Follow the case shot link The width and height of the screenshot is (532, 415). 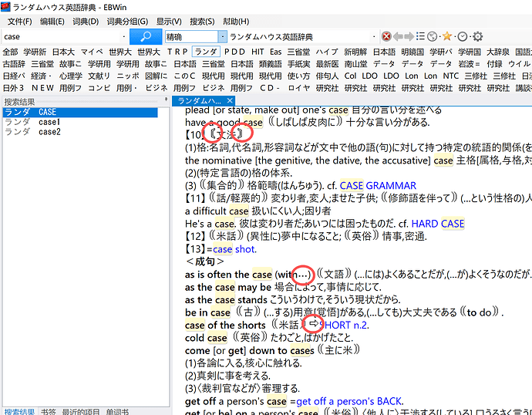[x=234, y=249]
